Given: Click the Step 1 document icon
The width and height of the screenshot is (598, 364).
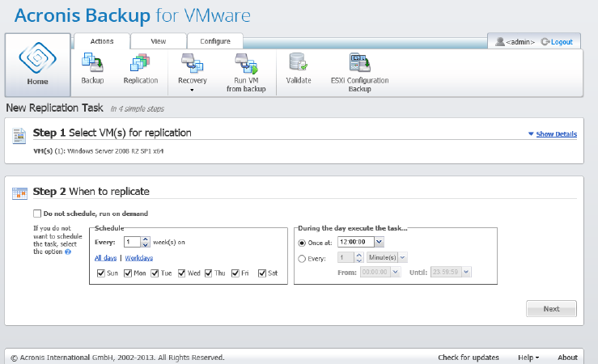Looking at the screenshot, I should tap(19, 136).
